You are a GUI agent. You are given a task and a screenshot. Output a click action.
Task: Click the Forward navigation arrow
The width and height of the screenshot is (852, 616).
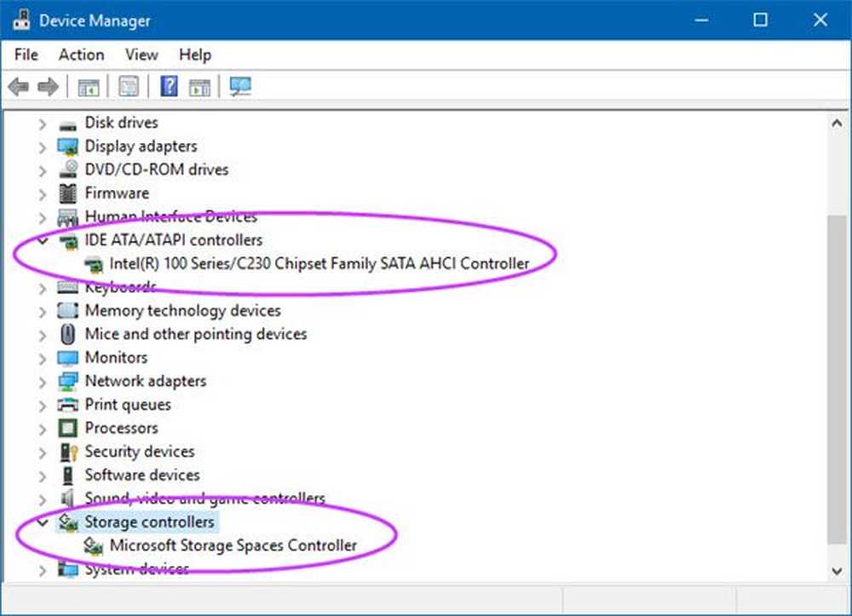[48, 85]
